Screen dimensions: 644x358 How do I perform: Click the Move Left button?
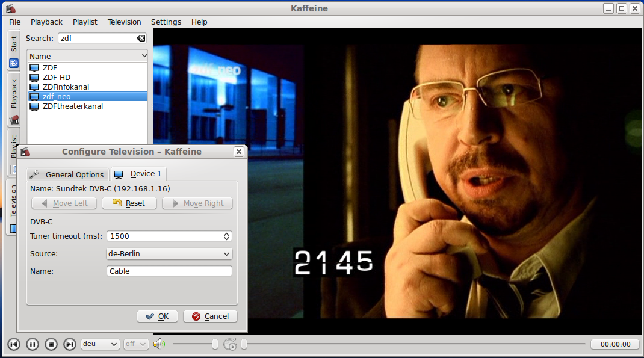point(64,203)
